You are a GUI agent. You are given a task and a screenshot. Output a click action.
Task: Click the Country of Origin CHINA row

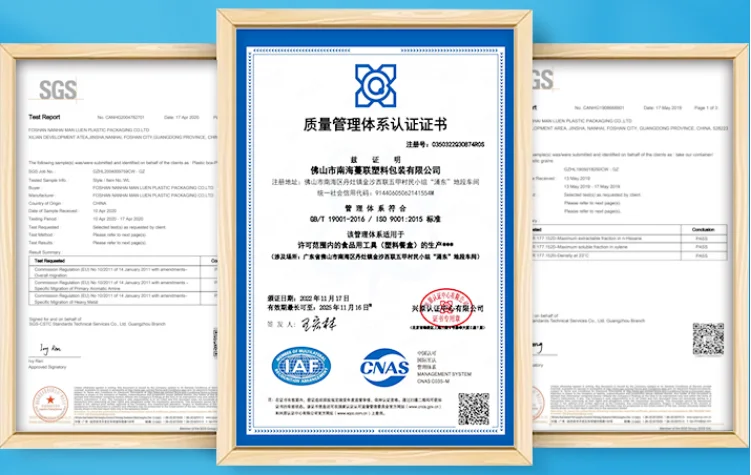pos(67,204)
